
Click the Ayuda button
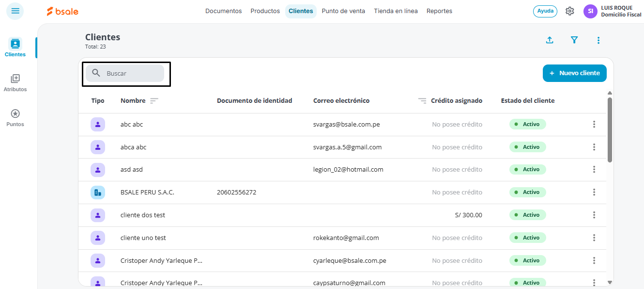coord(545,11)
